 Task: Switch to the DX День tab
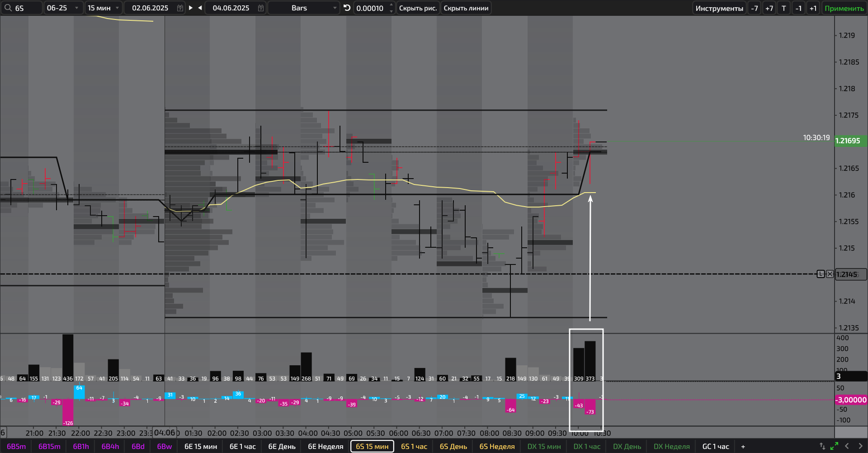pyautogui.click(x=627, y=446)
